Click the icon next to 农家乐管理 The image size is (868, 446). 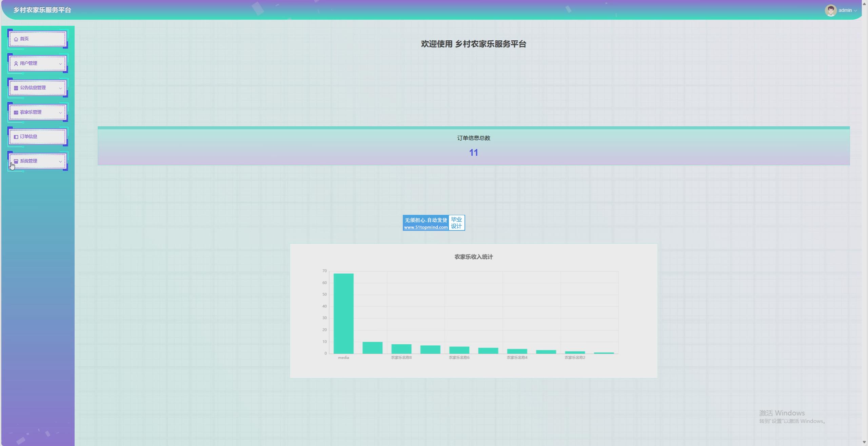coord(16,112)
